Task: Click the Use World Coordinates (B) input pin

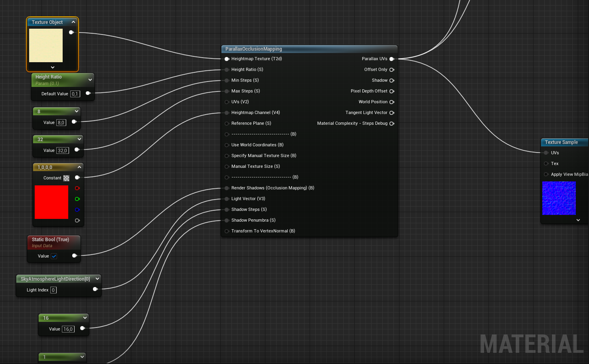Action: click(227, 145)
